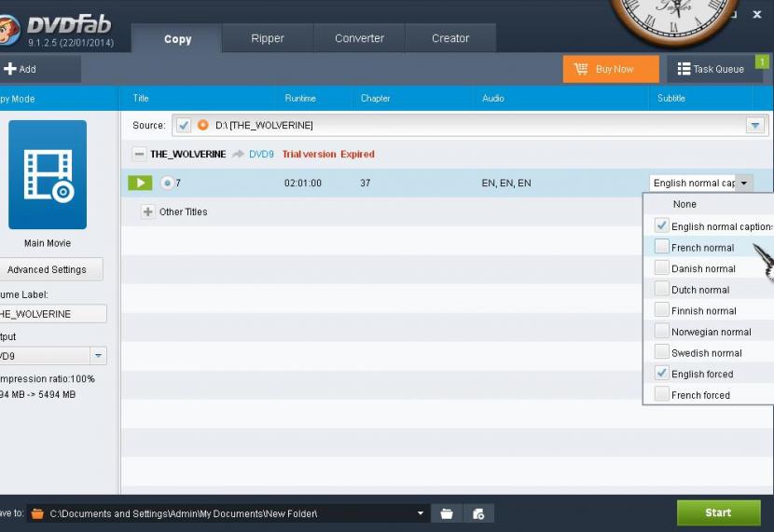Open the Save to path dropdown arrow
Screen dimensions: 774x532
(x=420, y=513)
